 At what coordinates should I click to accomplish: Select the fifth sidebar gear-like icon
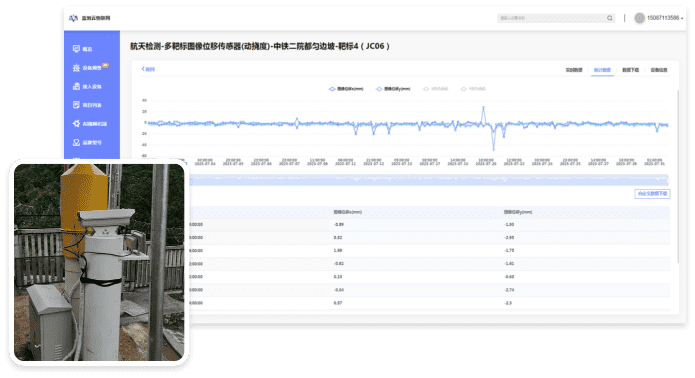pyautogui.click(x=76, y=124)
